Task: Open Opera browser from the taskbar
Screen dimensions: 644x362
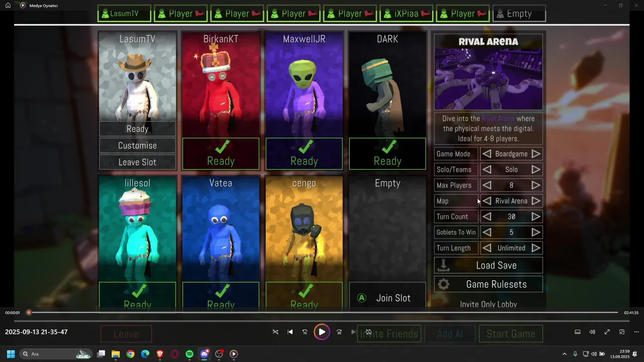Action: tap(175, 354)
